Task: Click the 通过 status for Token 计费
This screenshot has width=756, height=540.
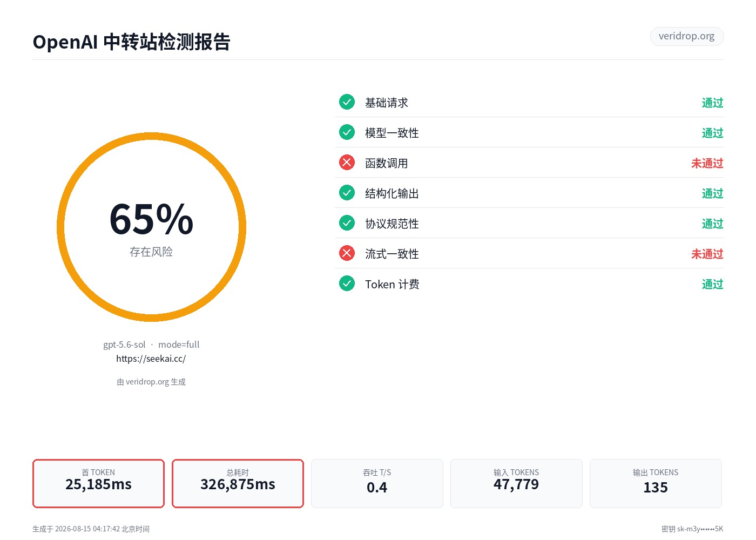Action: pyautogui.click(x=712, y=284)
